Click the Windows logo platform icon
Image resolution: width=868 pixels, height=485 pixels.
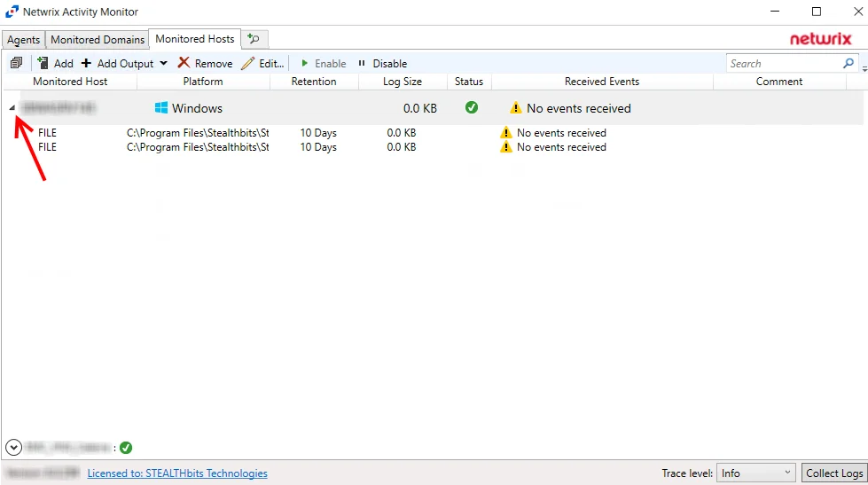[161, 108]
